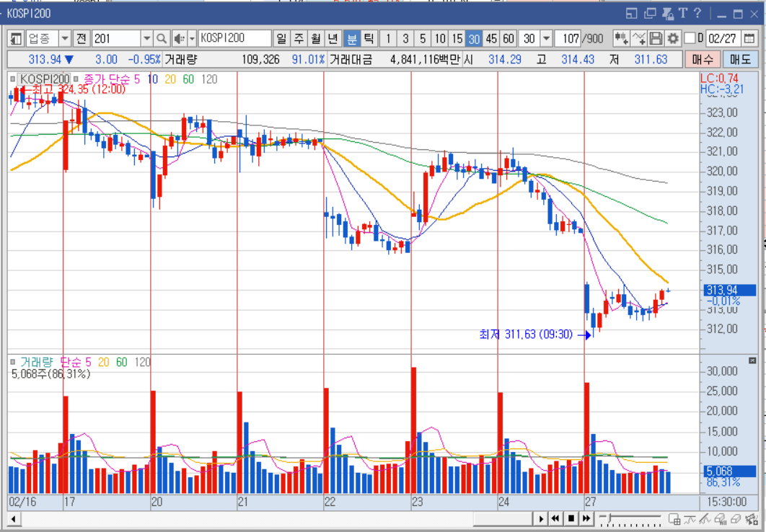Toggle the 거래량 volume legend box
Screen dimensions: 766x532
coord(13,362)
